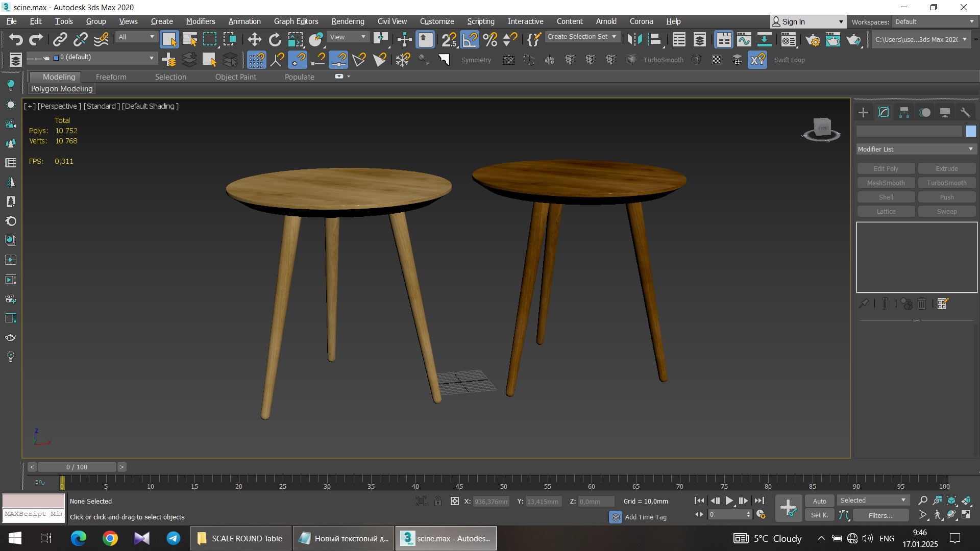Toggle the Percent Snap button
Image resolution: width=980 pixels, height=551 pixels.
[x=490, y=39]
